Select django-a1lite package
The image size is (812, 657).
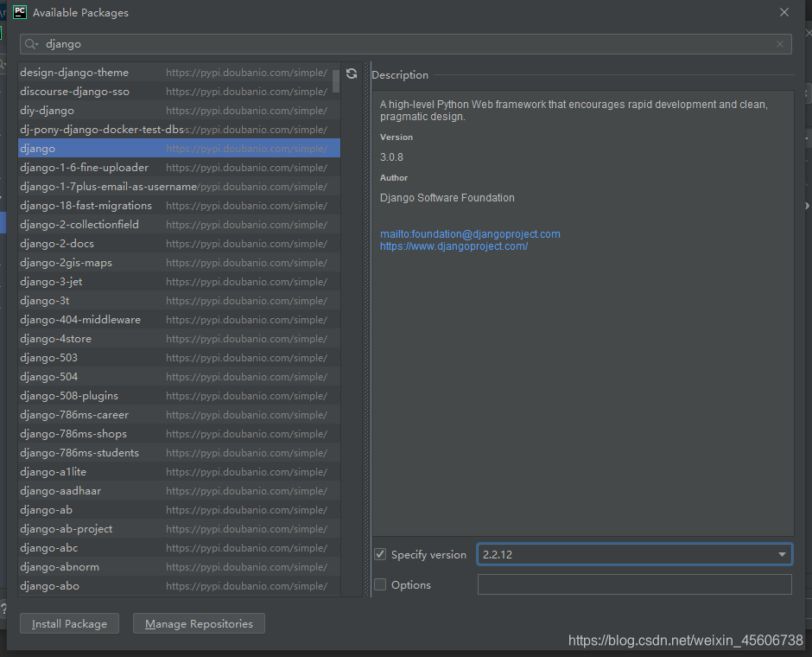pyautogui.click(x=179, y=471)
